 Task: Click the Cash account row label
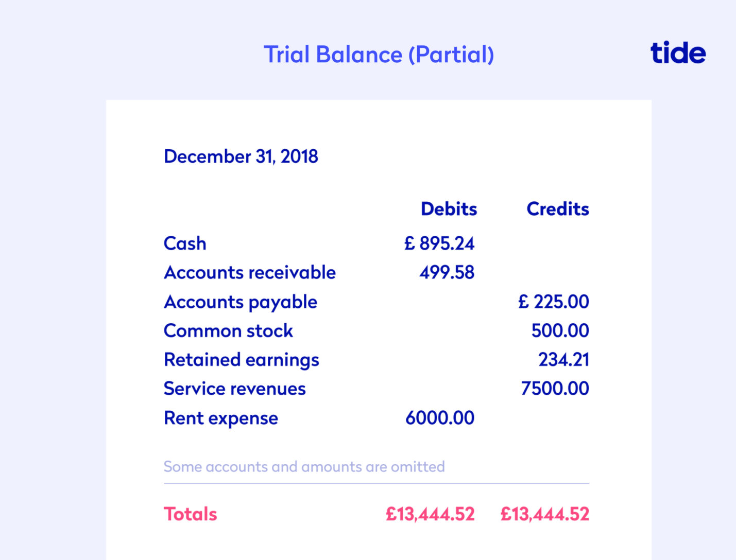click(185, 243)
